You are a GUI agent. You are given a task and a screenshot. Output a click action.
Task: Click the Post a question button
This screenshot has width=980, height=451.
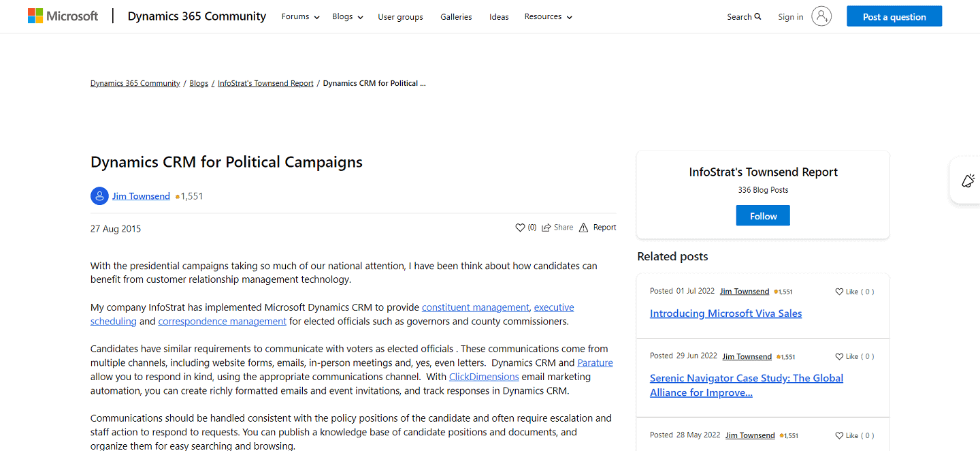pyautogui.click(x=894, y=16)
